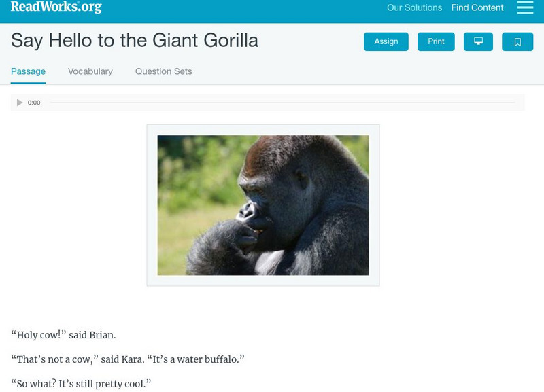544x392 pixels.
Task: Click the Print button
Action: [436, 41]
